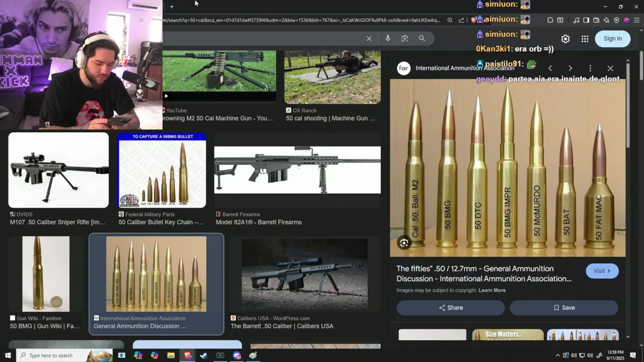Click the magnifier search submit icon
This screenshot has width=644, height=362.
pyautogui.click(x=422, y=38)
